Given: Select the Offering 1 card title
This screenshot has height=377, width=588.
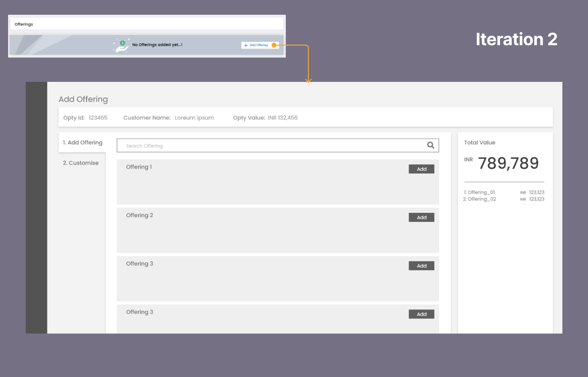Looking at the screenshot, I should tap(139, 167).
